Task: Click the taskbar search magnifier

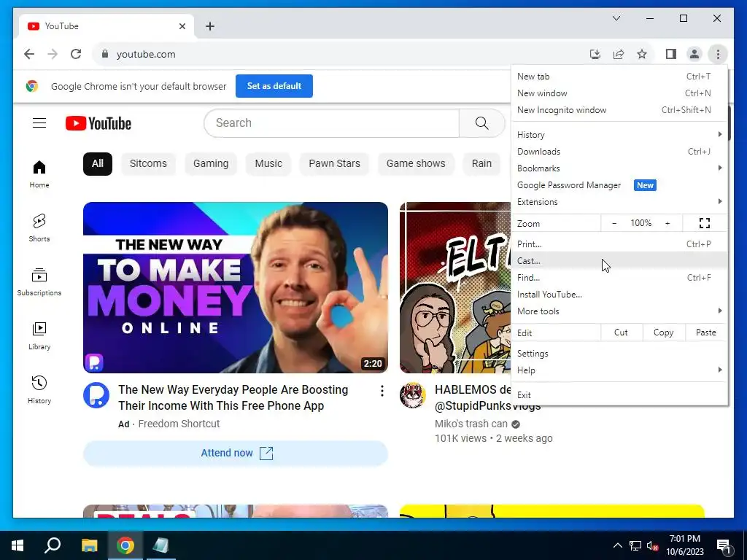Action: click(53, 545)
